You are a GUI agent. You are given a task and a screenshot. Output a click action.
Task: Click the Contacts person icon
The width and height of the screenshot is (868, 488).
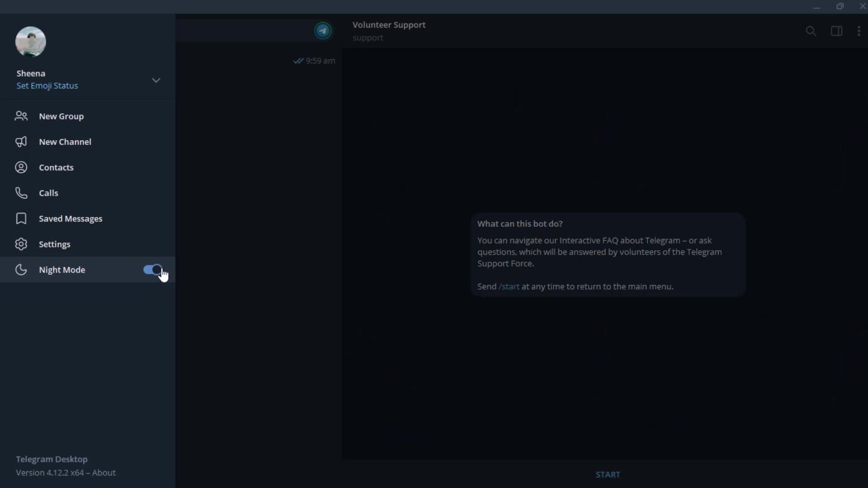pyautogui.click(x=21, y=167)
